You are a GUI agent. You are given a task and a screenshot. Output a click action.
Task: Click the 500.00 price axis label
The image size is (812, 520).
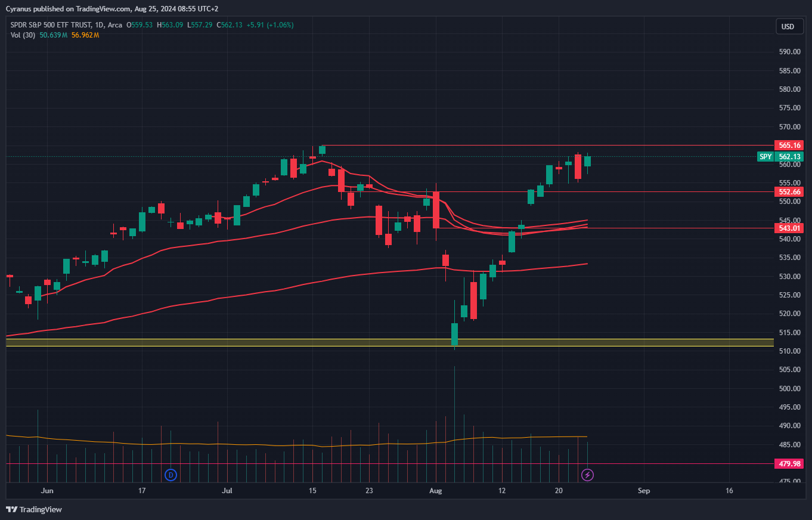(x=789, y=389)
